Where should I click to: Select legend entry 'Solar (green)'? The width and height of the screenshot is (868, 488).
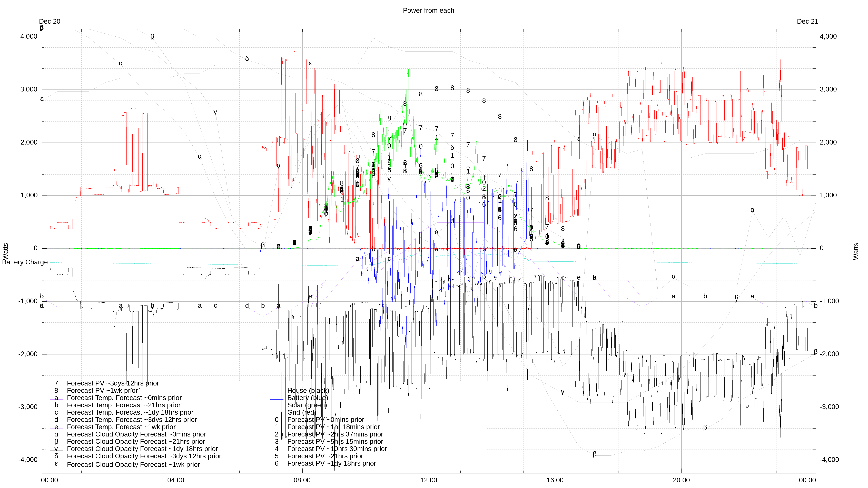pyautogui.click(x=307, y=405)
